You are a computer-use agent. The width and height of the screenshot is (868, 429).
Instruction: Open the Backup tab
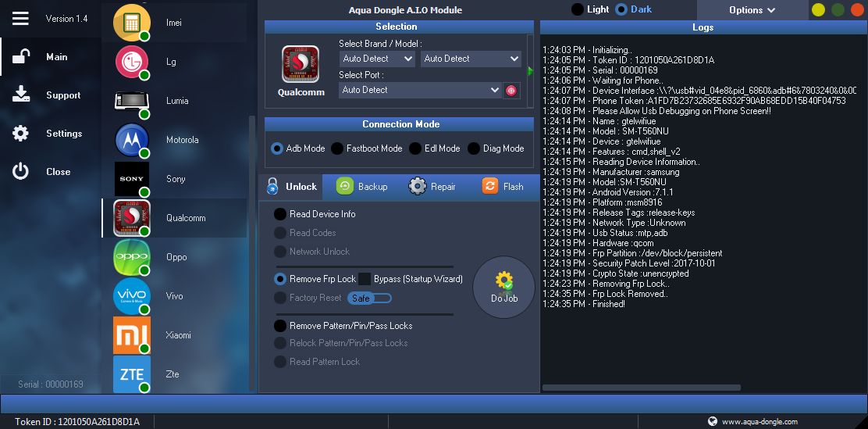pyautogui.click(x=362, y=187)
